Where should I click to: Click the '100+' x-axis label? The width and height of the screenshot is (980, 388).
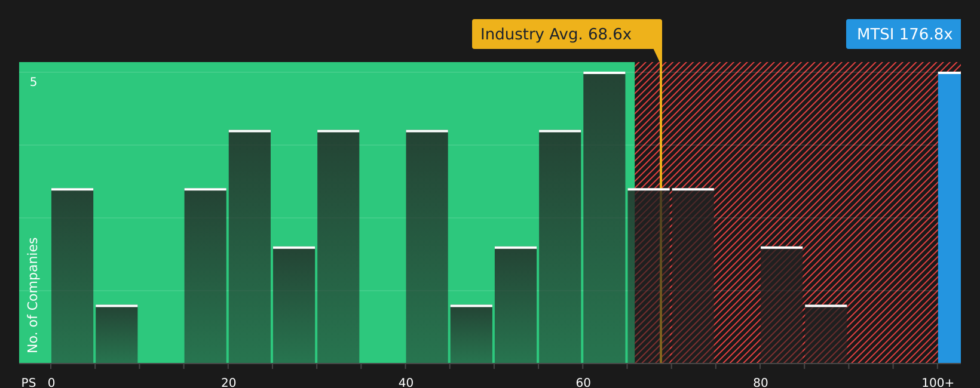(938, 383)
